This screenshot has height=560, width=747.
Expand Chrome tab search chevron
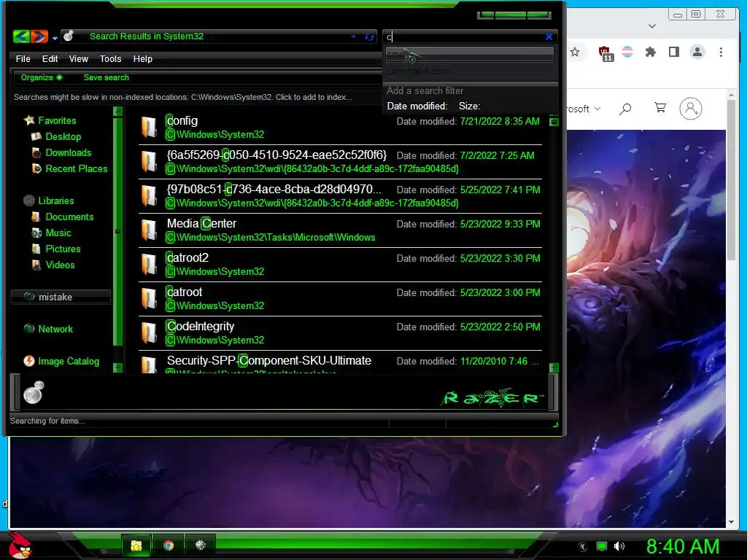click(652, 26)
